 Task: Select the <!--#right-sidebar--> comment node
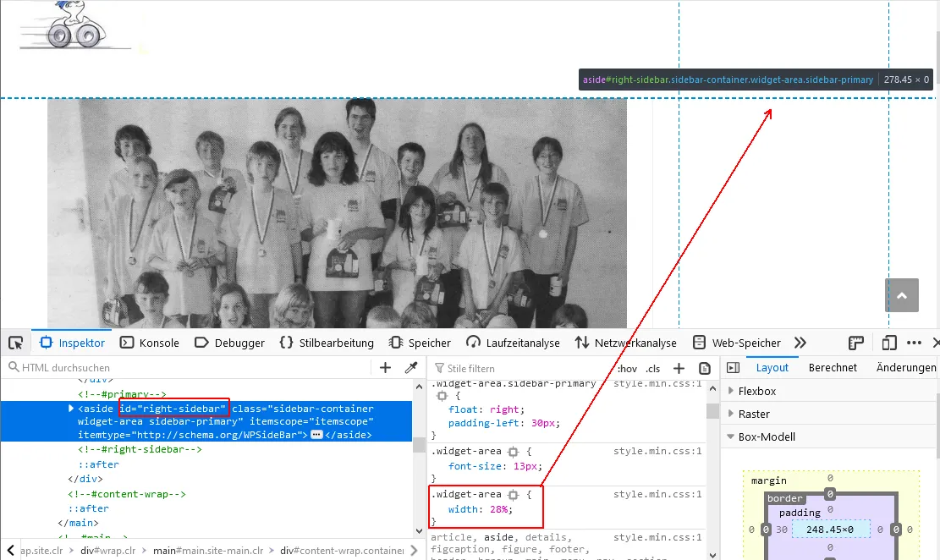140,449
